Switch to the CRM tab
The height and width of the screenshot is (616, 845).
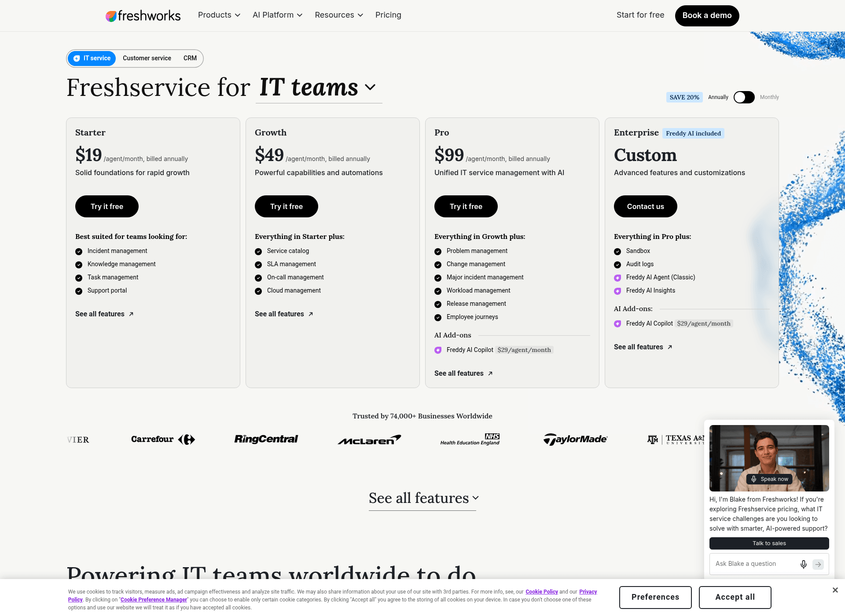(x=190, y=58)
